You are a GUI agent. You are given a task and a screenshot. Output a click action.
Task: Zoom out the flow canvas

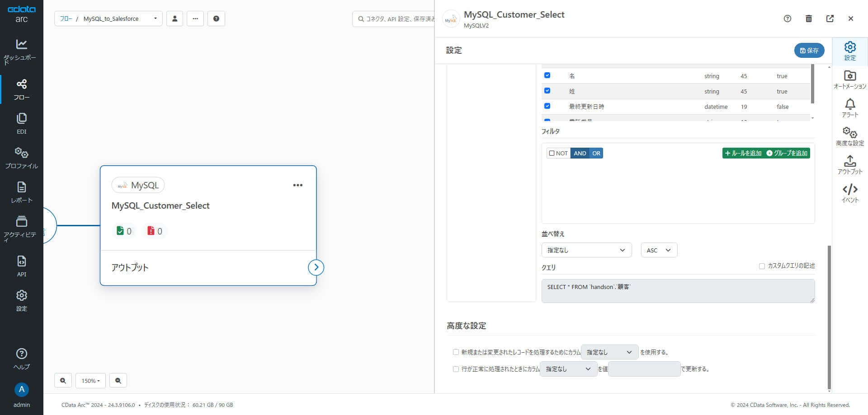tap(118, 381)
